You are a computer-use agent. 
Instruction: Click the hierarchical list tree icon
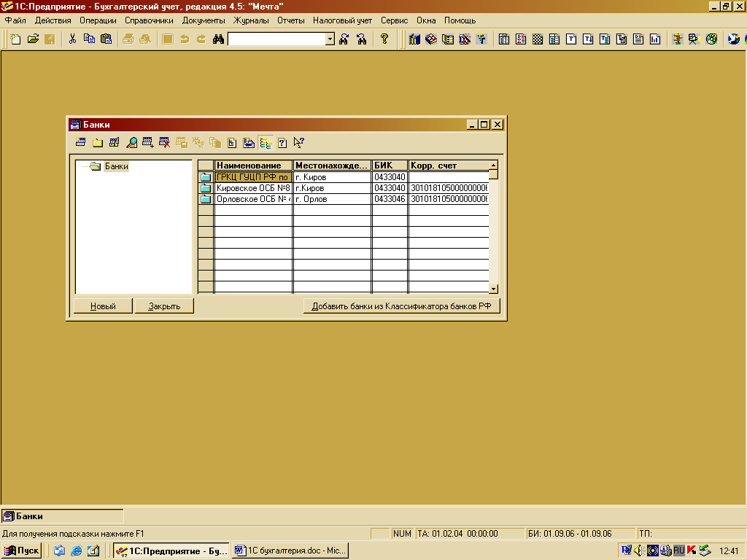266,142
